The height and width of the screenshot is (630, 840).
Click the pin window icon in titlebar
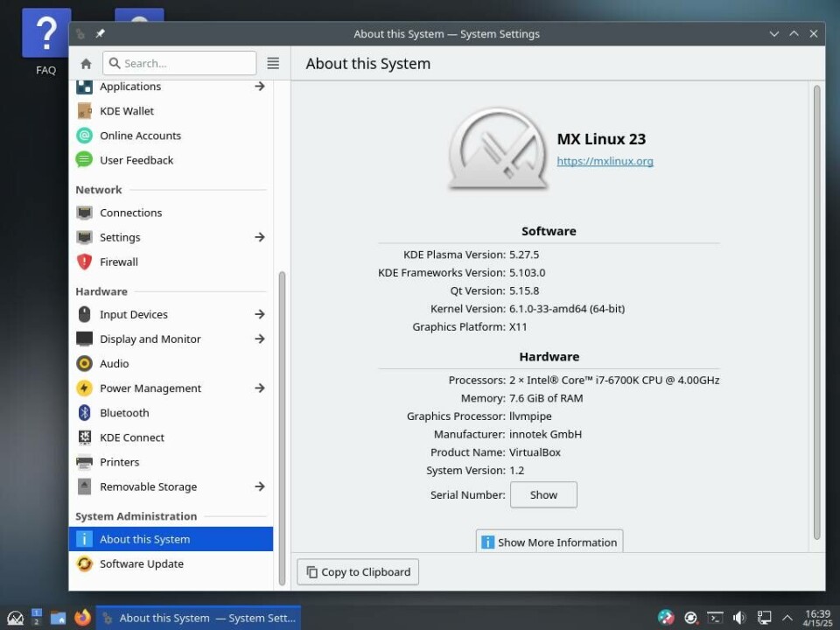tap(100, 34)
